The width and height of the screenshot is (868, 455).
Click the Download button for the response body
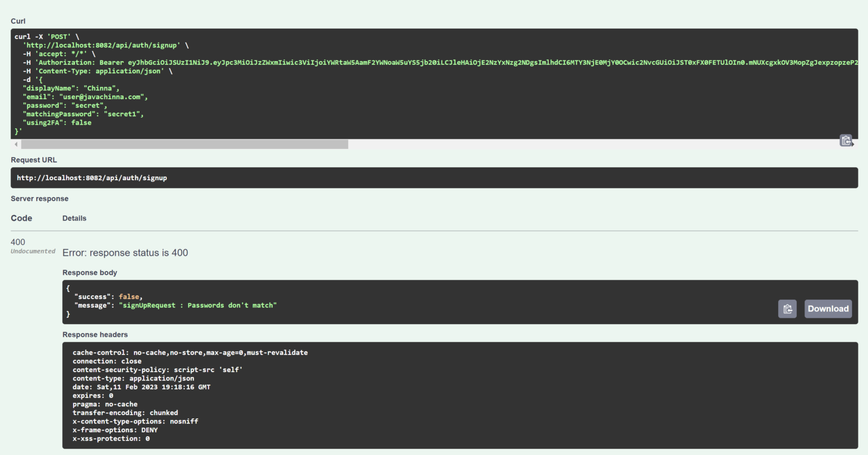(828, 309)
